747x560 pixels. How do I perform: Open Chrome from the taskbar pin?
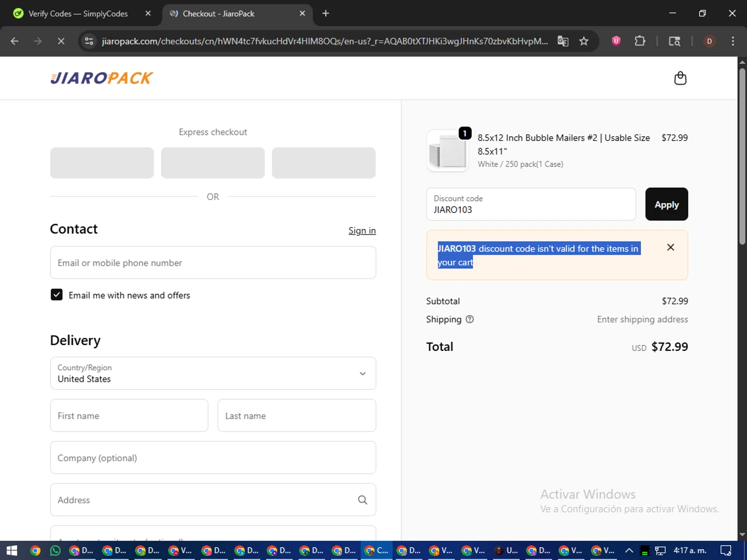click(35, 550)
